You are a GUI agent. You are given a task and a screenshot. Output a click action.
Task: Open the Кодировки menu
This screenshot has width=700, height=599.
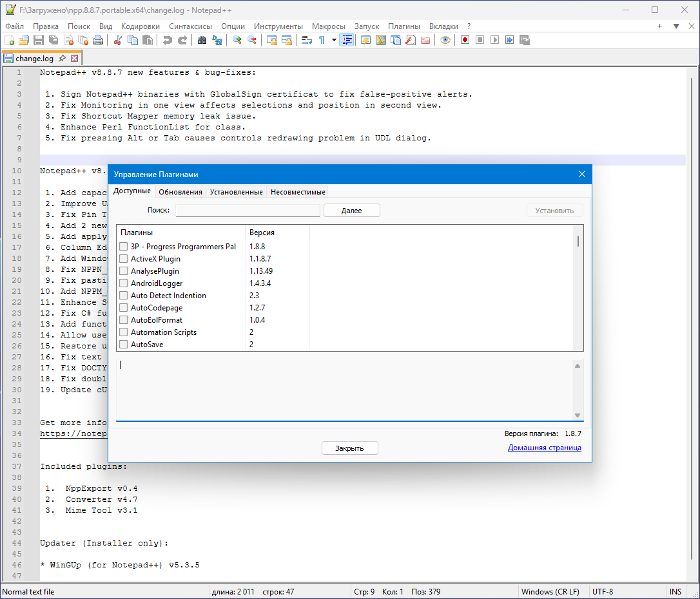(x=140, y=26)
